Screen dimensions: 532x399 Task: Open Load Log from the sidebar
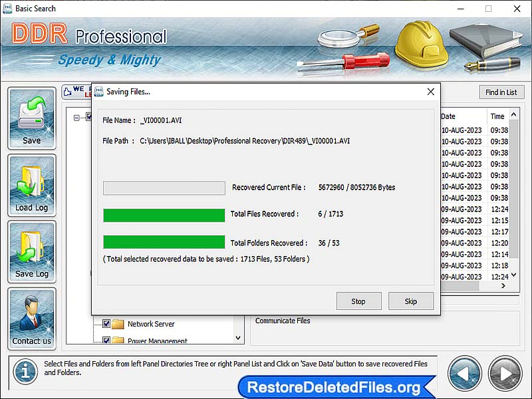pos(31,184)
